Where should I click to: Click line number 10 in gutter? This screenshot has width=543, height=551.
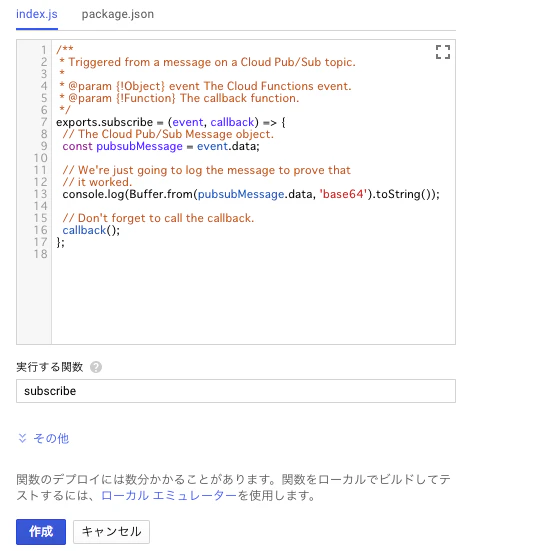40,158
